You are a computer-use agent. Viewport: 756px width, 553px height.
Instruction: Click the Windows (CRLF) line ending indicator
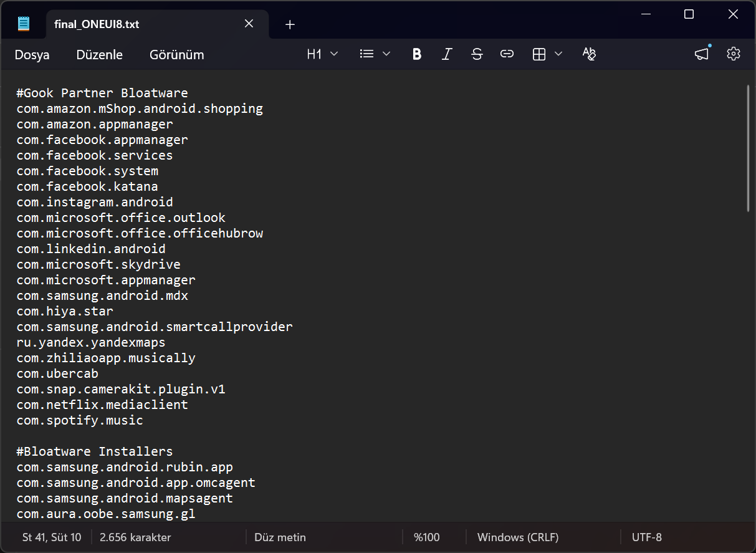(x=518, y=537)
